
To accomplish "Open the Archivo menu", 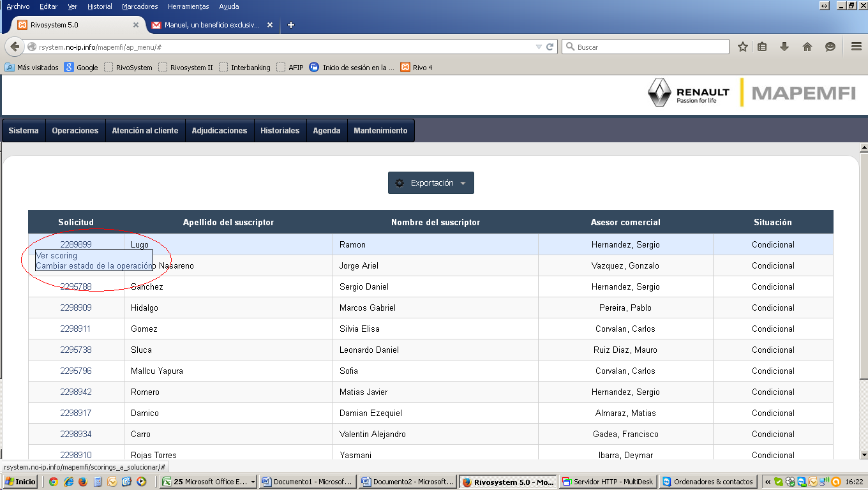I will point(18,6).
